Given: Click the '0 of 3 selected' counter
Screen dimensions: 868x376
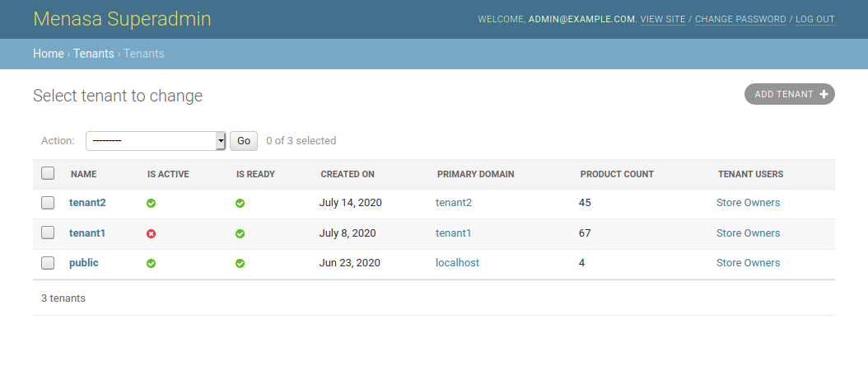Looking at the screenshot, I should [301, 141].
